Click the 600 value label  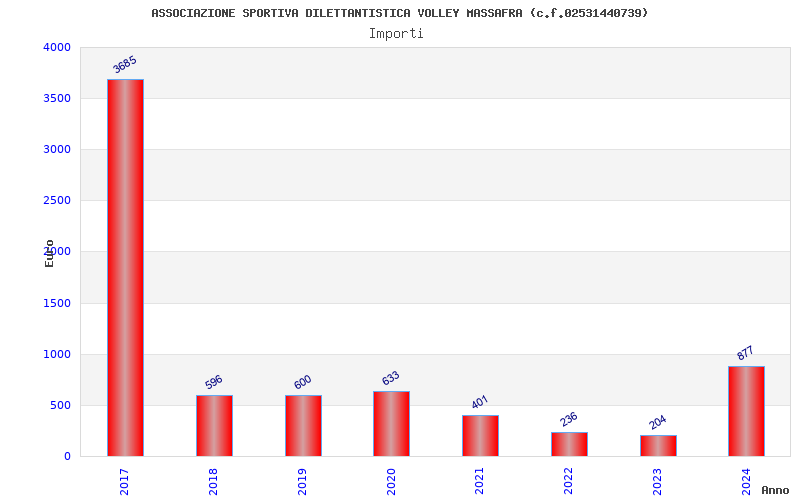[x=303, y=382]
